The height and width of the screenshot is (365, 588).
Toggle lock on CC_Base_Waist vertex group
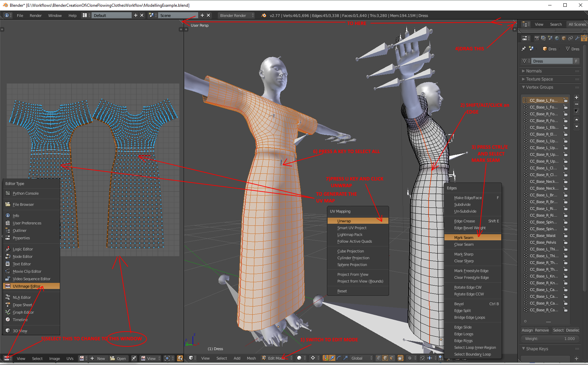pos(565,236)
